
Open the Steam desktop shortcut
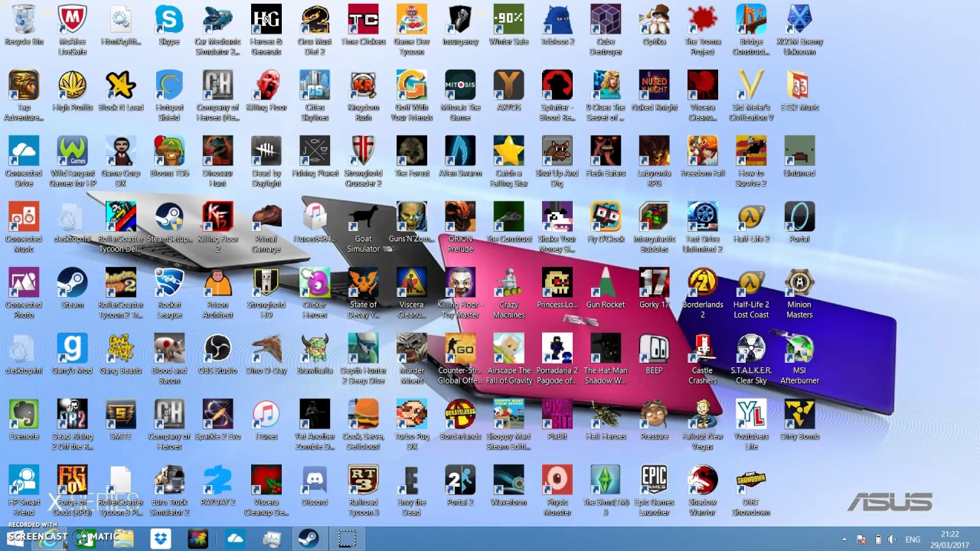tap(72, 289)
